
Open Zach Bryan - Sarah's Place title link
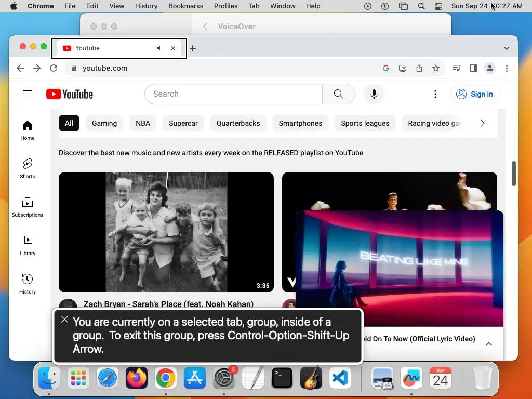coord(169,304)
